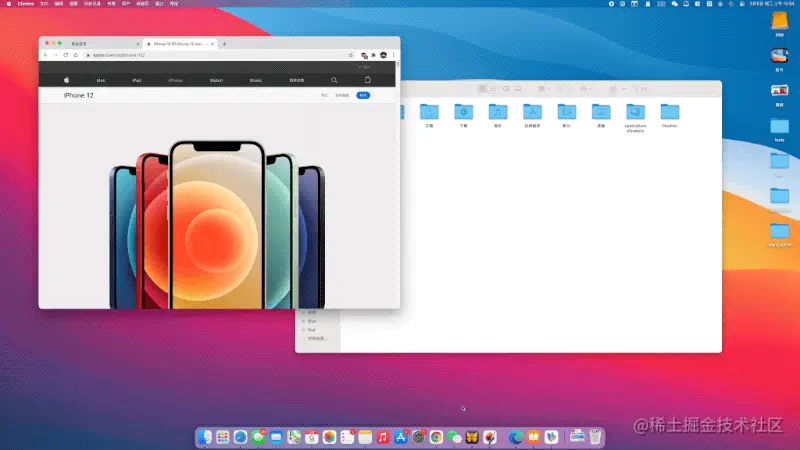Switch Finder to list view
This screenshot has width=800, height=450.
click(x=493, y=89)
